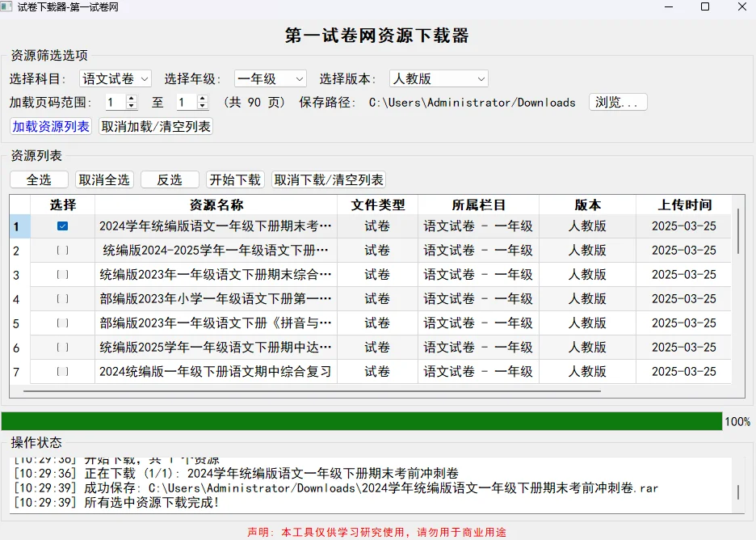Image resolution: width=756 pixels, height=540 pixels.
Task: Enable the checkbox in row 5
Action: [62, 323]
